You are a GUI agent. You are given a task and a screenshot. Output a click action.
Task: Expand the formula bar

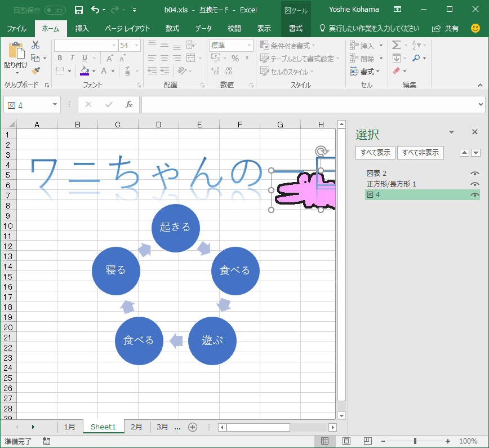coord(481,104)
